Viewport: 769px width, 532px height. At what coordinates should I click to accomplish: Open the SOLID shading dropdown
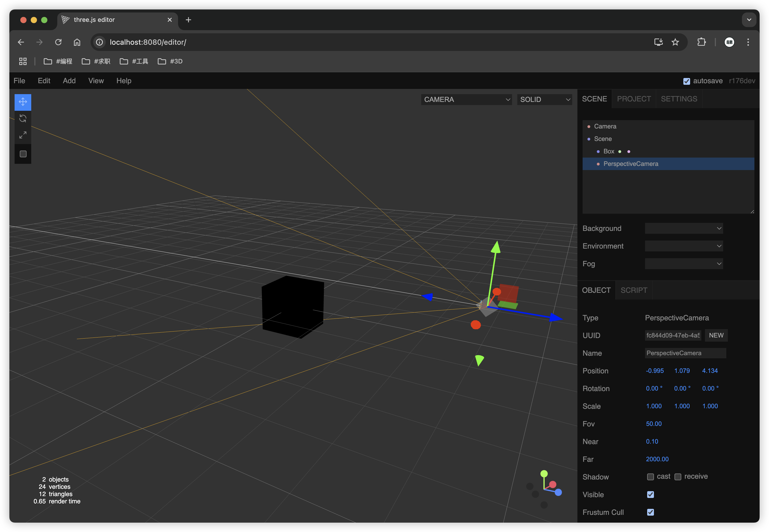[544, 100]
